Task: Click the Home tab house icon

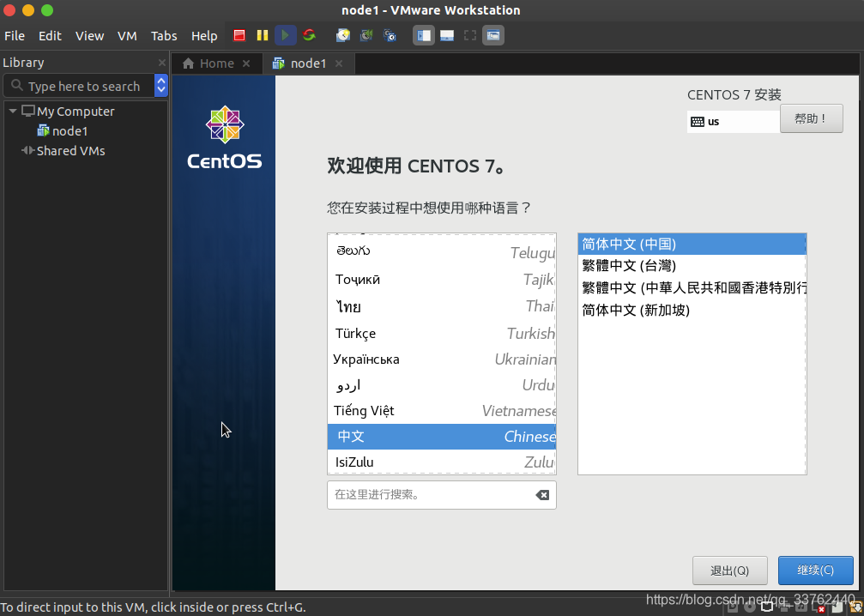Action: coord(189,63)
